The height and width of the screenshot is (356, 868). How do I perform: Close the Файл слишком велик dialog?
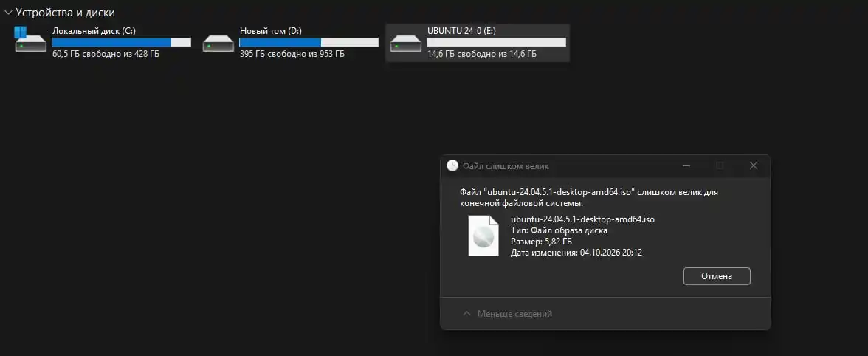pos(753,165)
